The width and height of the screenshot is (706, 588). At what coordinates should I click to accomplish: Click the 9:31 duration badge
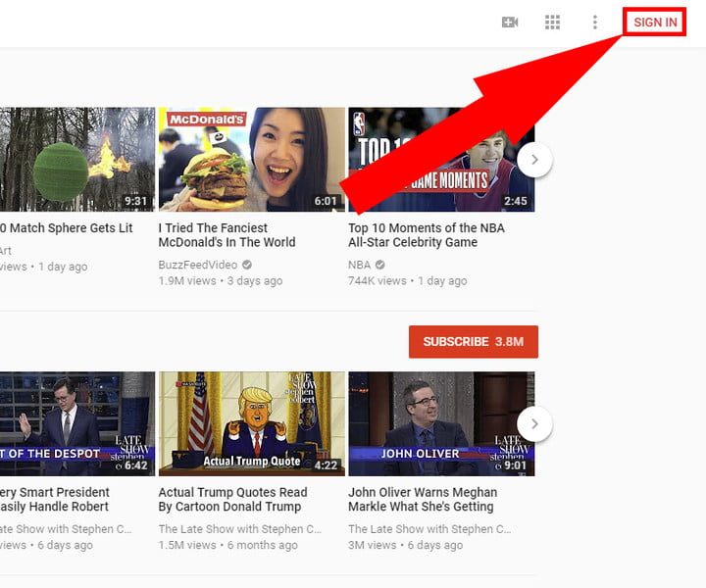(135, 201)
